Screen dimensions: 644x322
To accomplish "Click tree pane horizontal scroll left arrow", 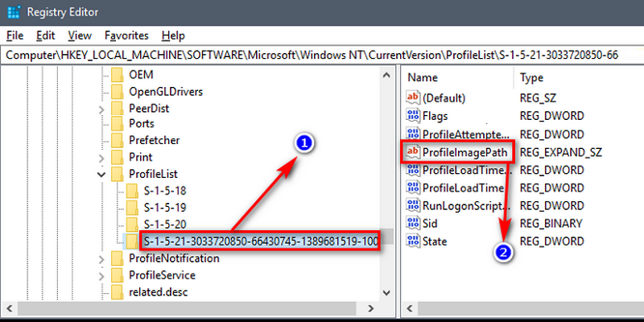I will [9, 308].
